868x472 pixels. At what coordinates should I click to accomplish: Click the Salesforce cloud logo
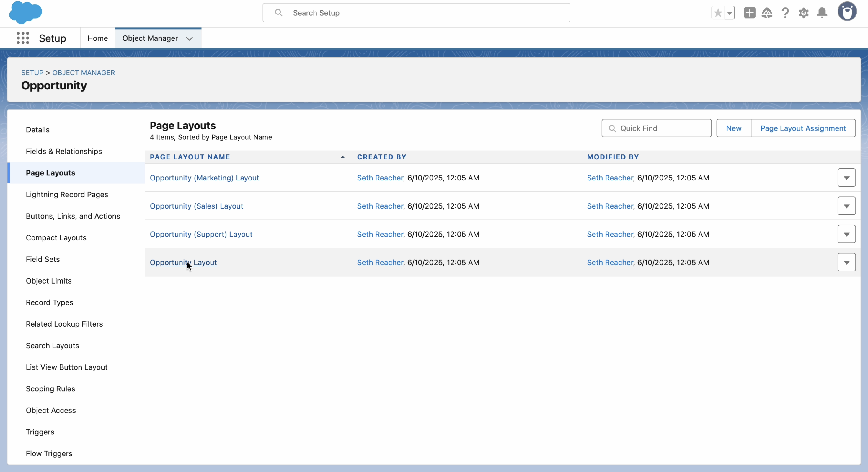point(26,12)
